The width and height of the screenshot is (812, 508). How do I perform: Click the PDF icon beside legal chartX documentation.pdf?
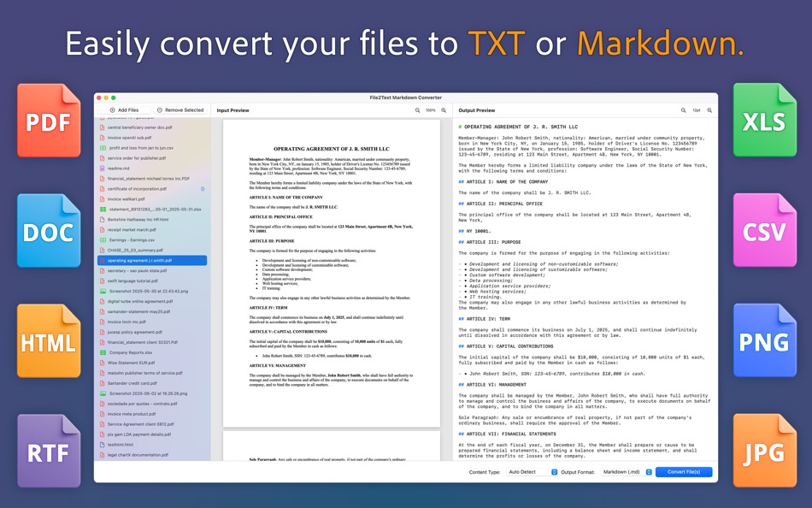(103, 455)
